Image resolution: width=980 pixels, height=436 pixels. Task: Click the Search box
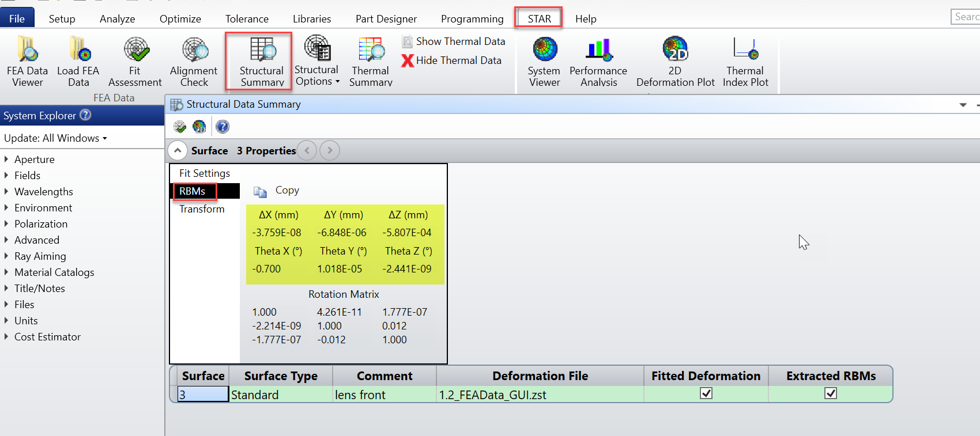click(x=965, y=17)
